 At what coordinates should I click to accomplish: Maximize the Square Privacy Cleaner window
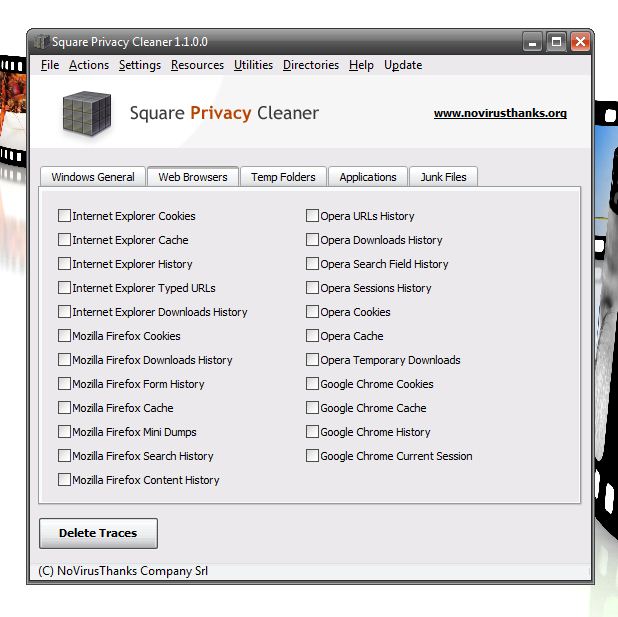pyautogui.click(x=557, y=42)
